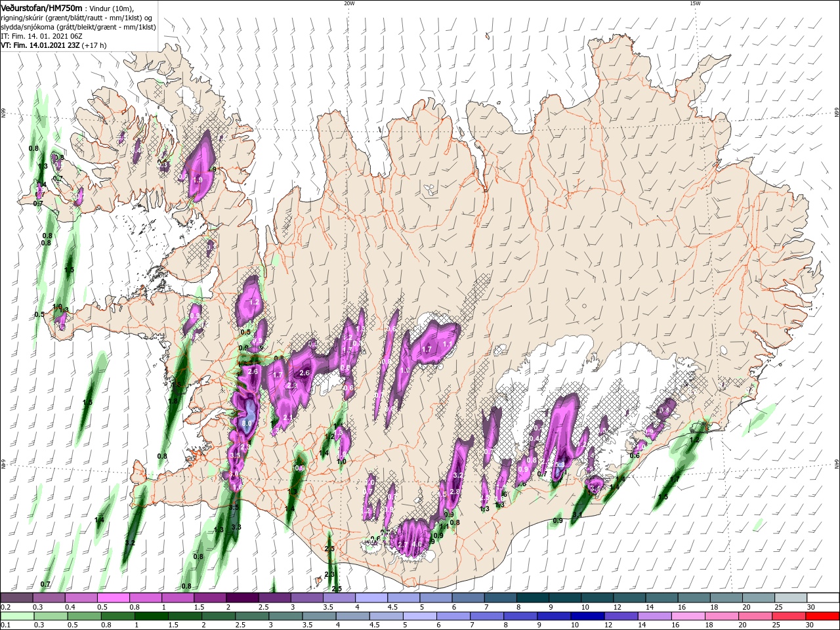This screenshot has height=630, width=840.
Task: Pick the top-row legend swatch labeled 0.4
Action: click(x=81, y=598)
